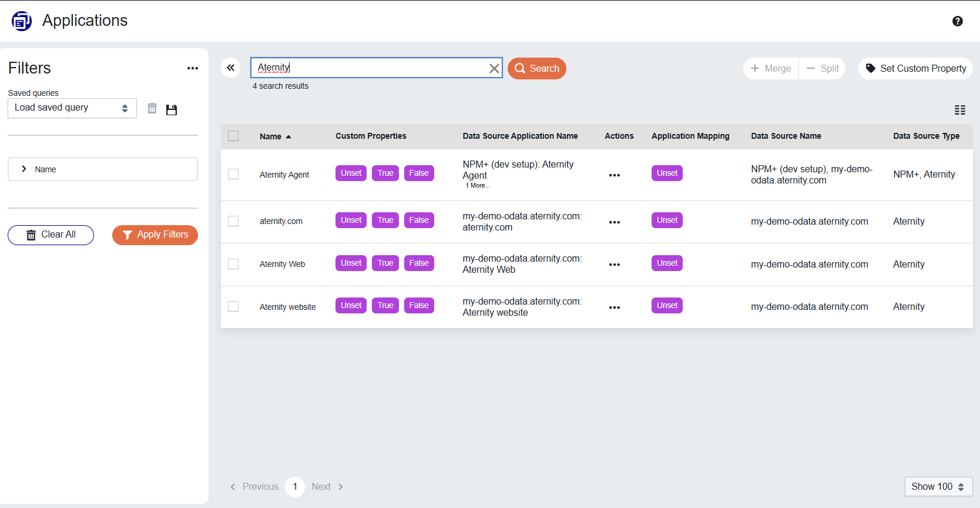
Task: Toggle the select-all checkbox in table header
Action: point(233,136)
